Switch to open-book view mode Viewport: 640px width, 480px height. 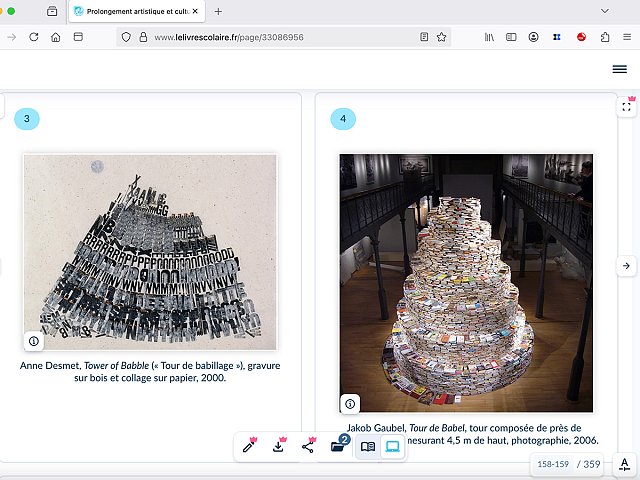point(368,447)
